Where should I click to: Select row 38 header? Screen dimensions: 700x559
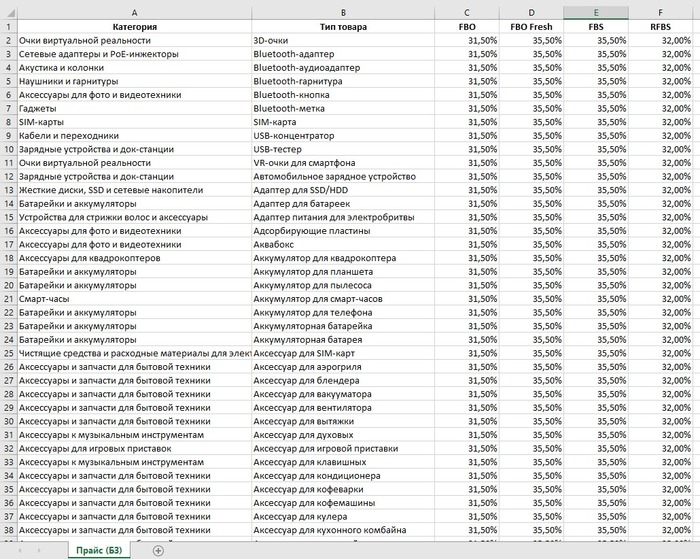point(8,530)
